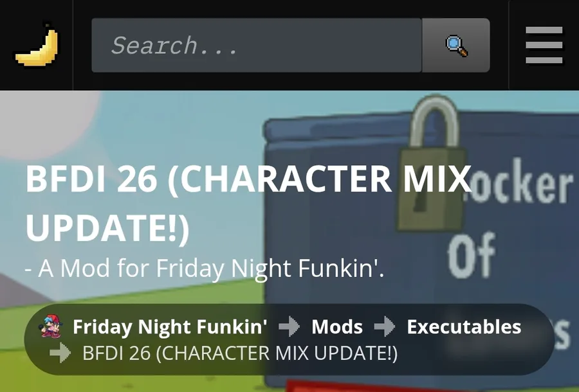Click the BFDI 26 (CHARACTER MIX UPDATE!) heading

click(248, 202)
